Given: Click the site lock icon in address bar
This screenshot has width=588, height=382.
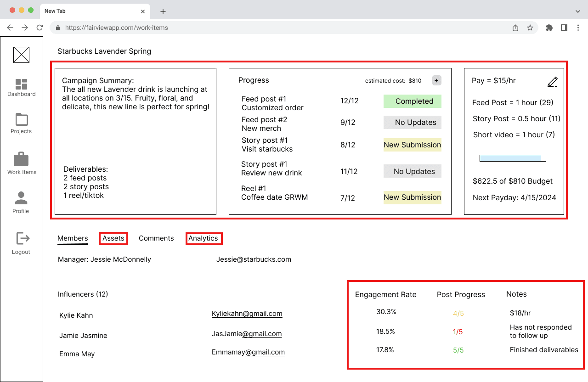Looking at the screenshot, I should (x=58, y=28).
